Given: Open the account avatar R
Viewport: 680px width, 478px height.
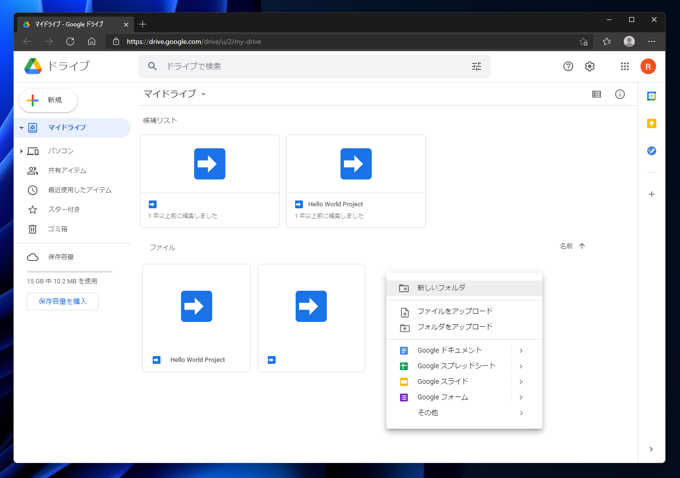Looking at the screenshot, I should 648,66.
